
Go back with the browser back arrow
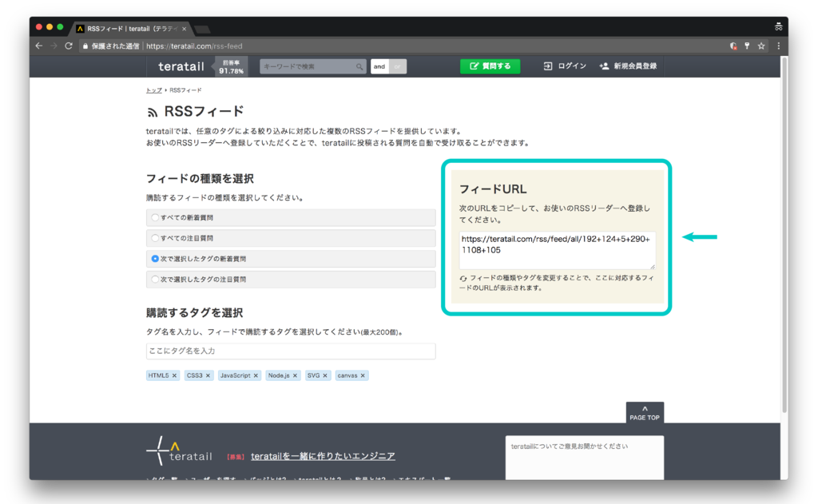[38, 46]
